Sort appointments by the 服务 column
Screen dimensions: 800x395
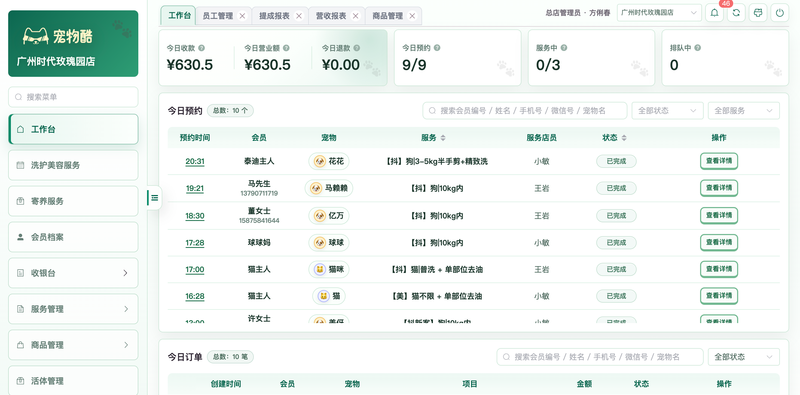[x=443, y=138]
